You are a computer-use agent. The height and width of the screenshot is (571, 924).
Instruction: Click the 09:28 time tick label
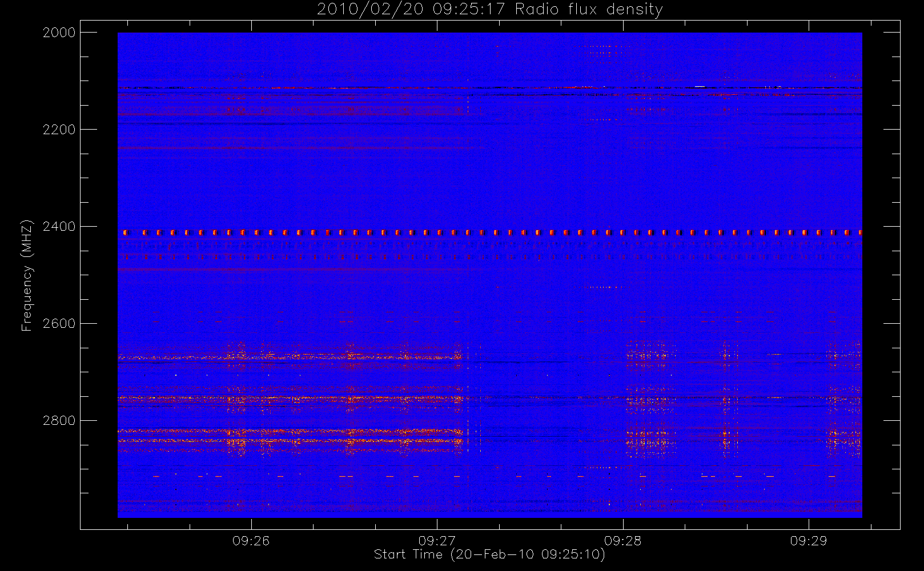pyautogui.click(x=623, y=541)
